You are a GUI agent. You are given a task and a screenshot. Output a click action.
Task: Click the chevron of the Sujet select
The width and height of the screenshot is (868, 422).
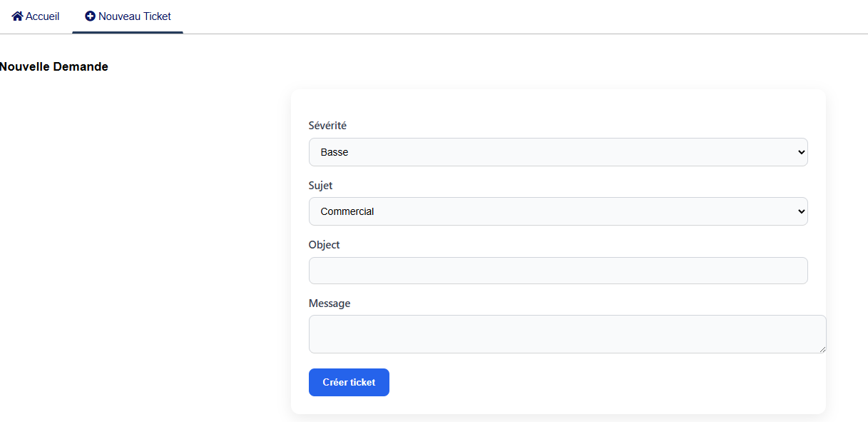tap(801, 211)
